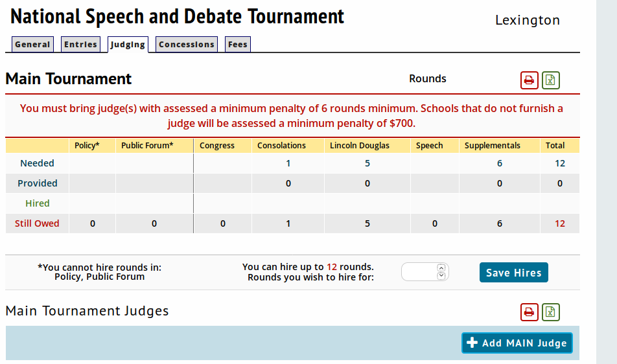Screen dimensions: 617x364
Task: Export the rounds table to Excel
Action: 551,80
